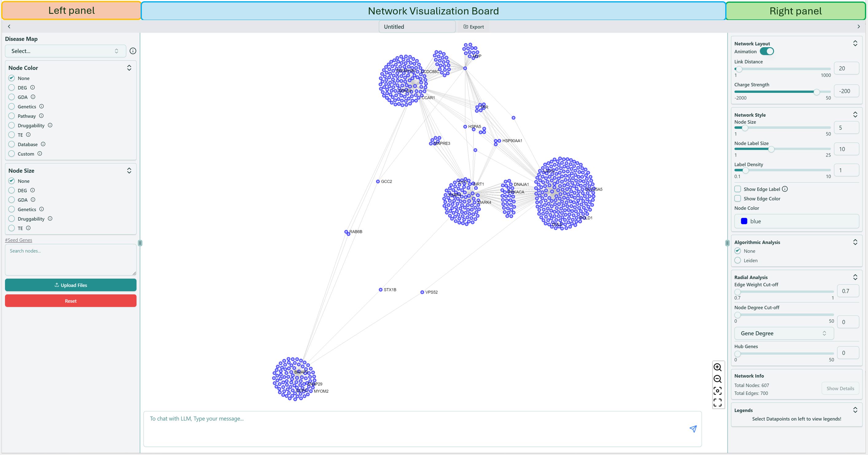Click the zoom-out icon on the canvas
The width and height of the screenshot is (868, 455).
[718, 379]
